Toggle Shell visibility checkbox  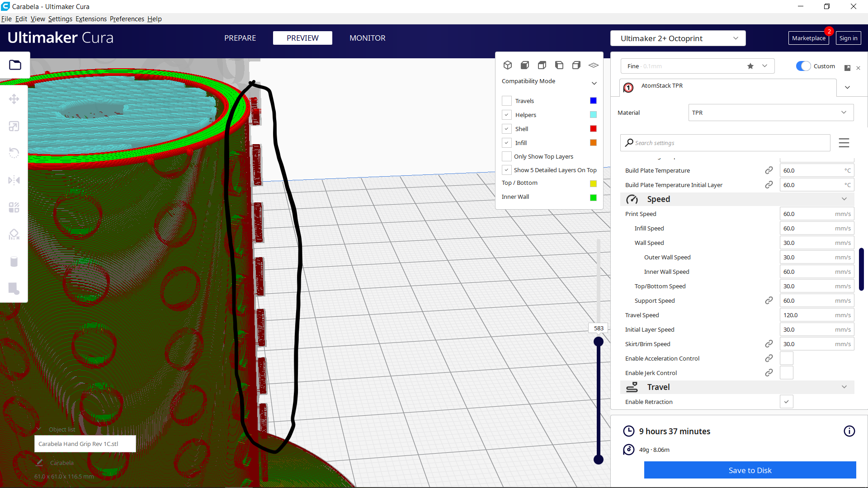(x=507, y=129)
